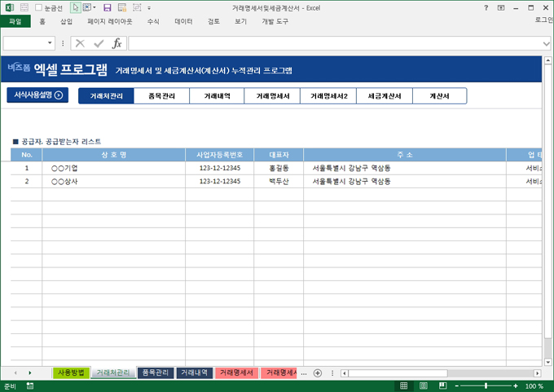Open dropdown arrow next to selection pane icon
This screenshot has width=554, height=392.
[x=95, y=7]
